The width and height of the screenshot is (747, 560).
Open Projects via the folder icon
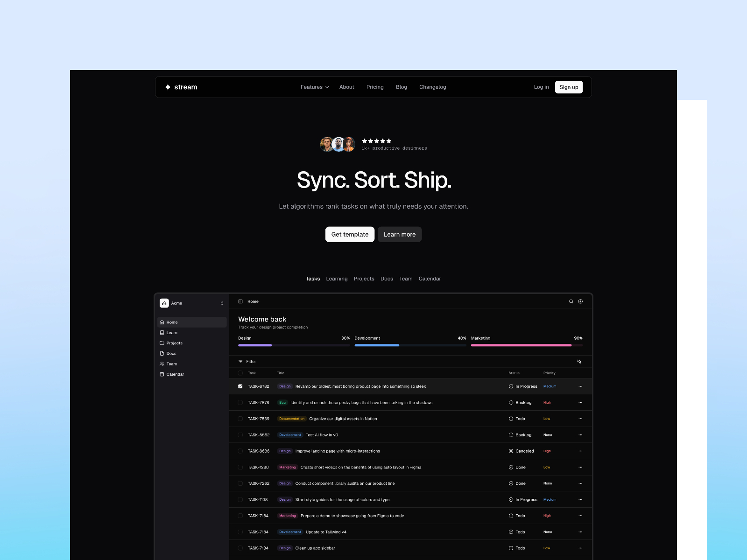coord(161,343)
